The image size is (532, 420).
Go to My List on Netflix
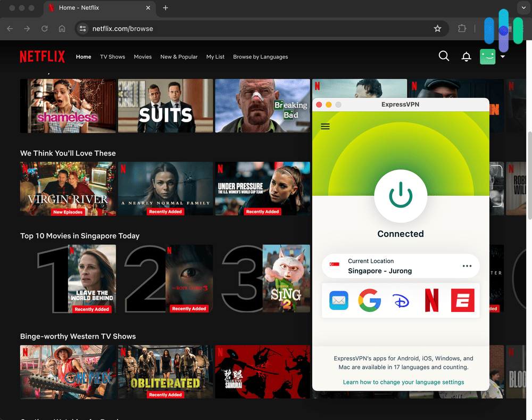point(215,56)
